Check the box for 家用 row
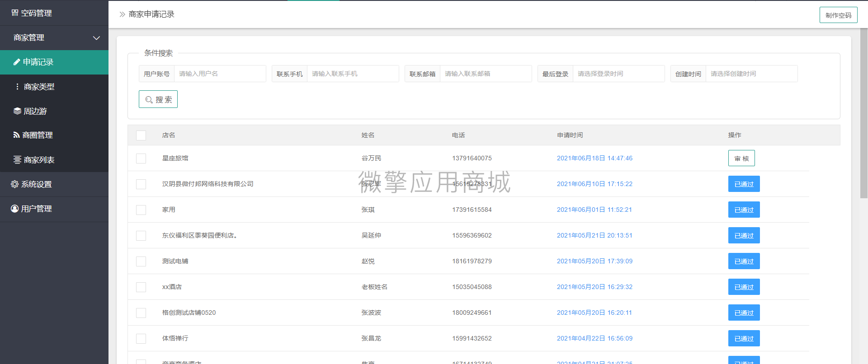 click(141, 210)
